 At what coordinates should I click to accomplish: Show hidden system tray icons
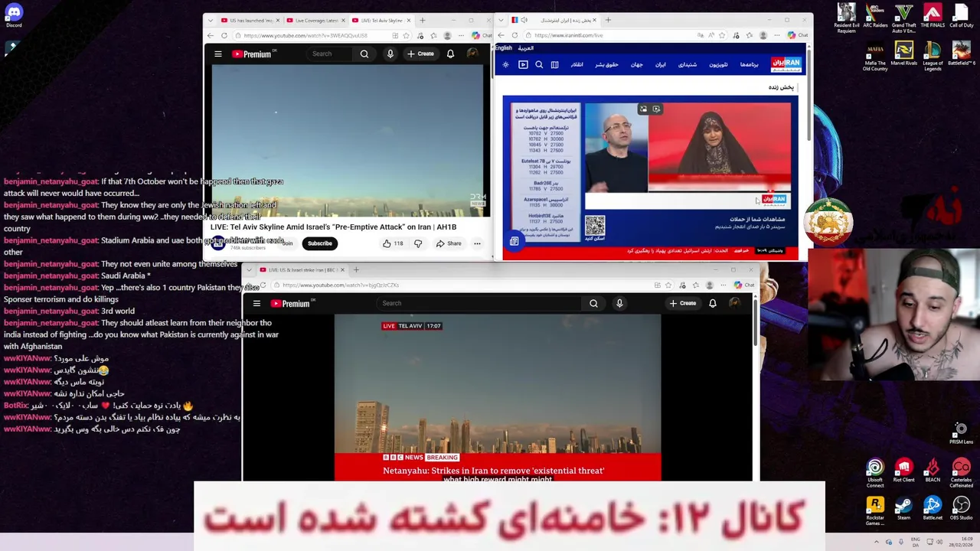pyautogui.click(x=877, y=542)
